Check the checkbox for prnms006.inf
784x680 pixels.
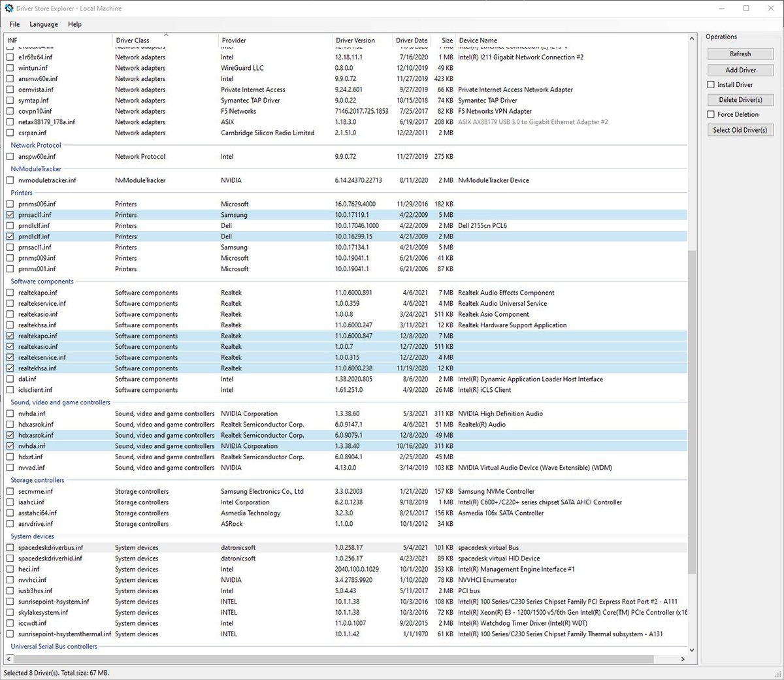pos(10,203)
